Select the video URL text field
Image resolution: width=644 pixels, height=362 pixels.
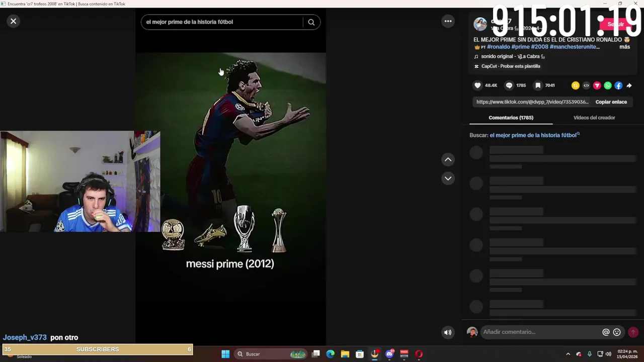coord(532,102)
